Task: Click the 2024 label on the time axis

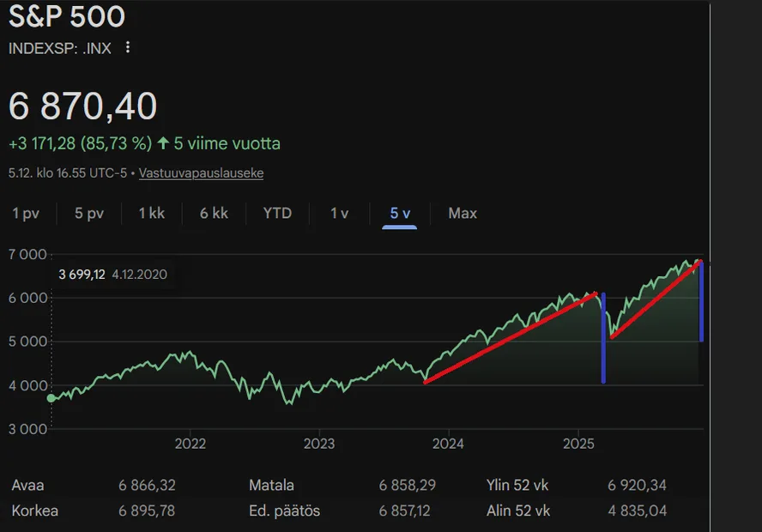Action: 448,444
